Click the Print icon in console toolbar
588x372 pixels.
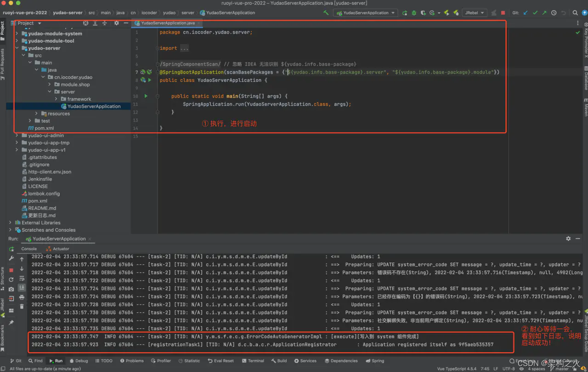coord(22,298)
